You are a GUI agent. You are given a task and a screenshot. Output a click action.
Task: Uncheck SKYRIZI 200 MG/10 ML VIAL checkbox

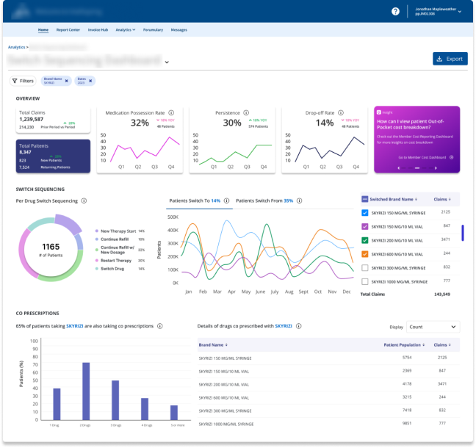(365, 240)
